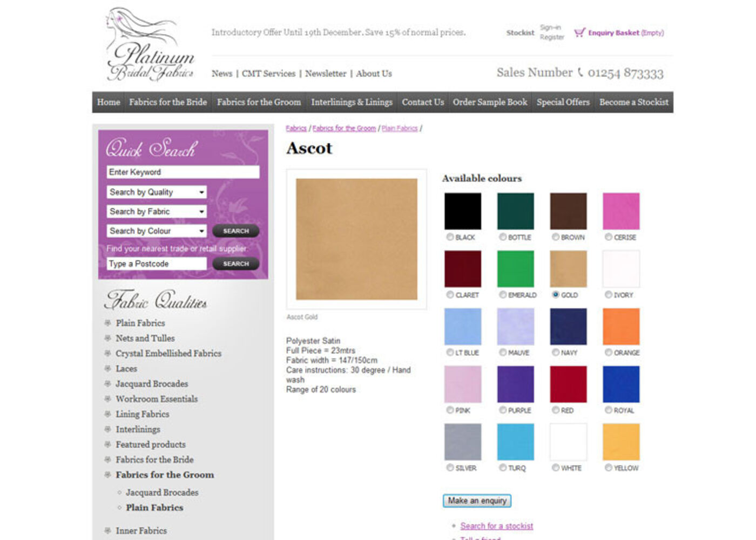The height and width of the screenshot is (540, 756).
Task: Open the Enquiry Basket cart icon
Action: [579, 33]
